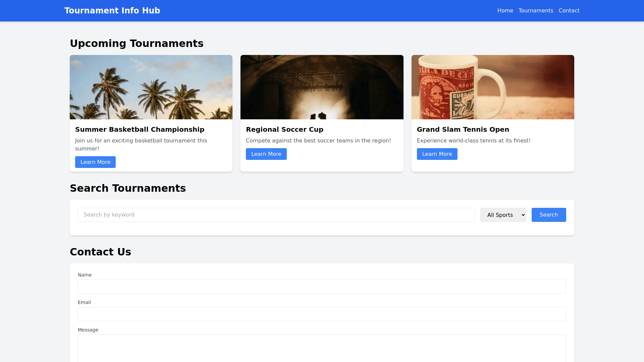Go to the Tournaments nav link
The height and width of the screenshot is (362, 644).
click(535, 11)
